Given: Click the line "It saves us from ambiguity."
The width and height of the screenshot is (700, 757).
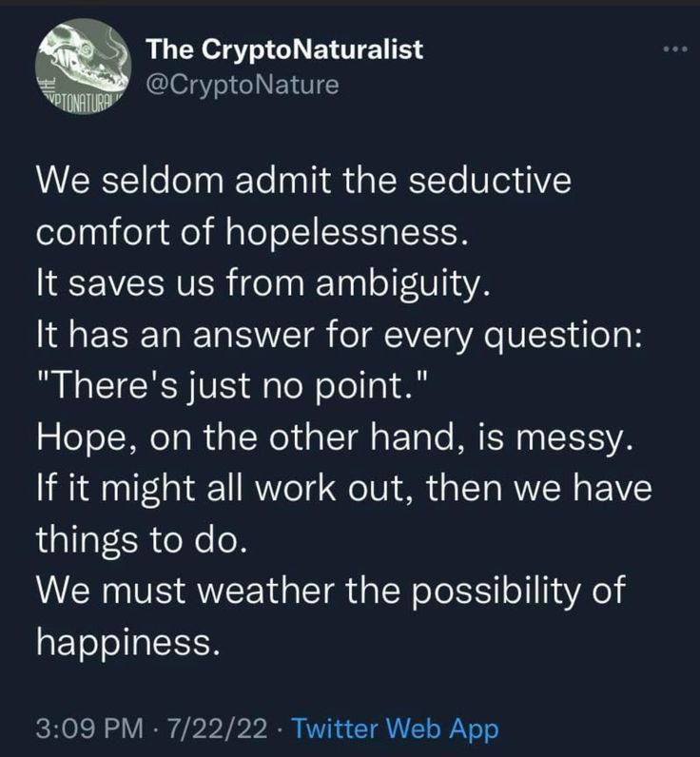Looking at the screenshot, I should (x=262, y=282).
